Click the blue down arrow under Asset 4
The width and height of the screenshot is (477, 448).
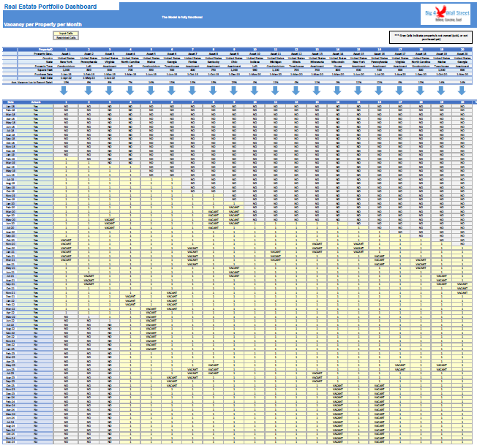130,91
